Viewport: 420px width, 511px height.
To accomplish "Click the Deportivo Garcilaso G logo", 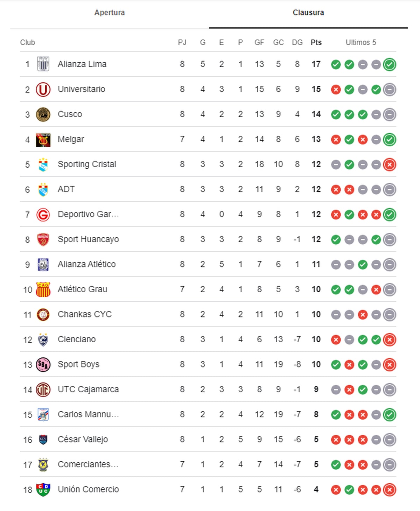I will pos(43,215).
